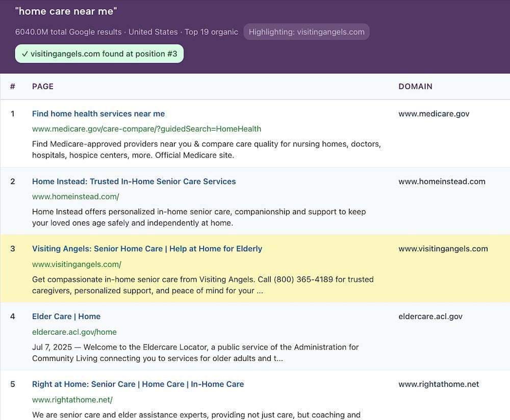The width and height of the screenshot is (510, 420).
Task: Select the www.medicare.gov domain cell
Action: coord(434,114)
